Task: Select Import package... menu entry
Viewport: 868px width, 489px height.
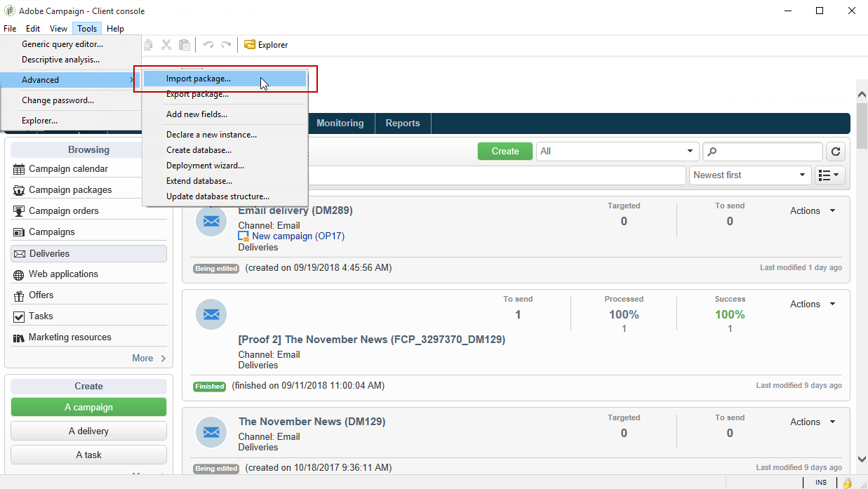Action: point(225,79)
